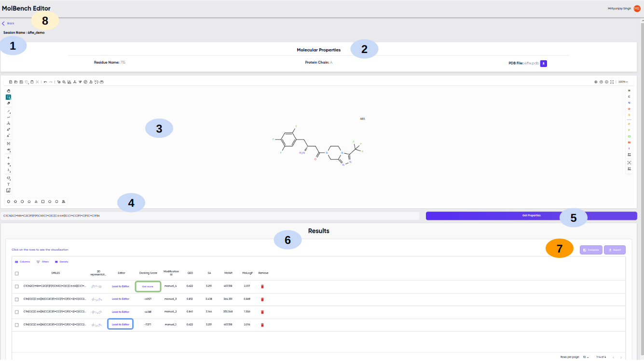Activate the Charge Plus (A+) tool

(8, 129)
